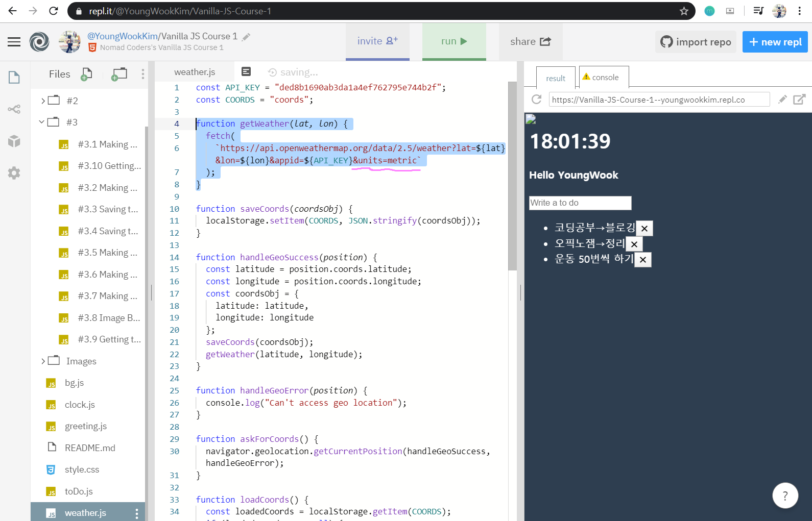The width and height of the screenshot is (812, 521).
Task: Bookmark this page with the star icon
Action: [x=684, y=11]
